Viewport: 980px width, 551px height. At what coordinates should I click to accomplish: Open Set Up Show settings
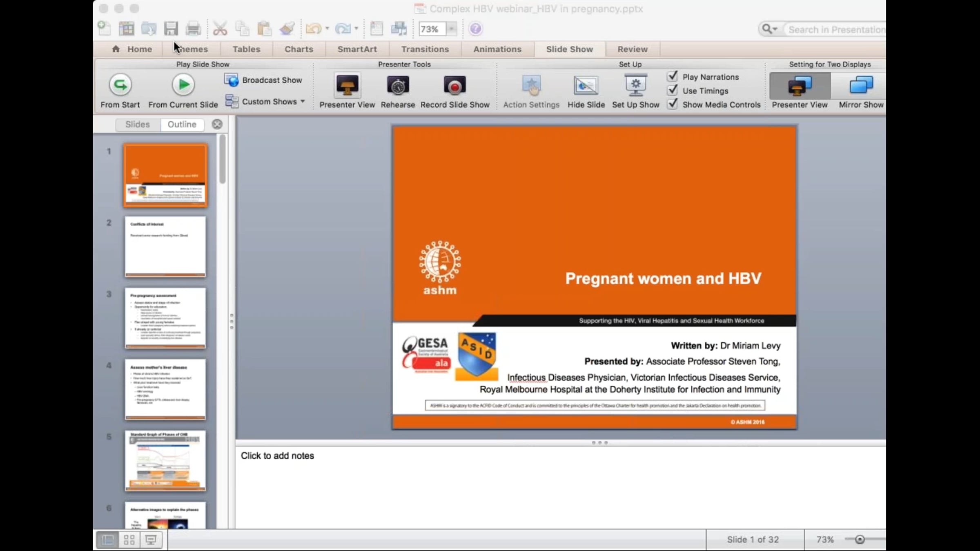635,86
